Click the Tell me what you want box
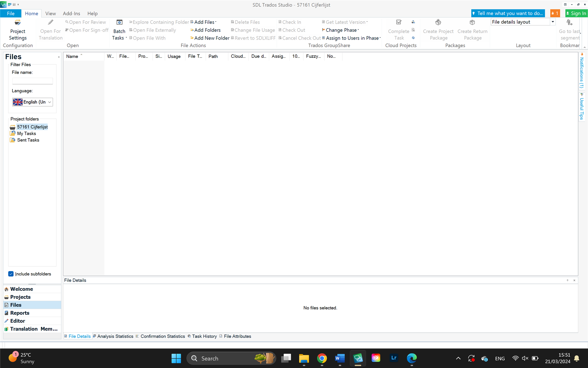The width and height of the screenshot is (588, 368). [508, 13]
